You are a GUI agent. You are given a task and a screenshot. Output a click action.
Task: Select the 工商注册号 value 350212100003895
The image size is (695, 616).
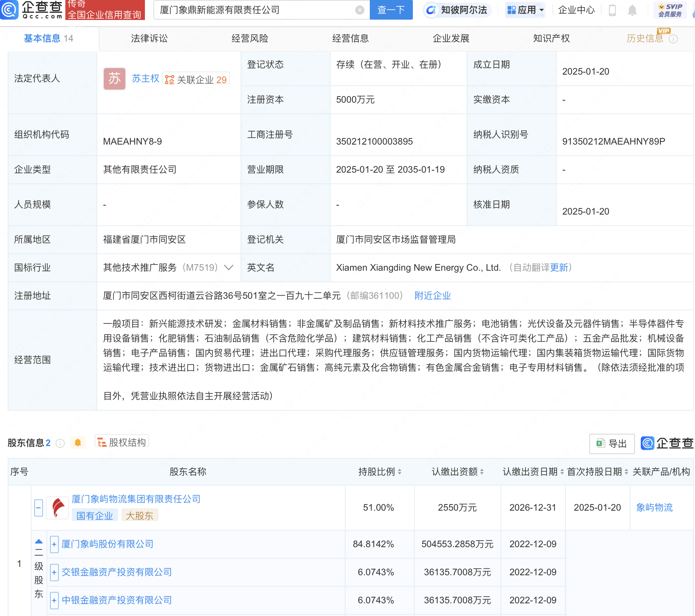(x=374, y=142)
